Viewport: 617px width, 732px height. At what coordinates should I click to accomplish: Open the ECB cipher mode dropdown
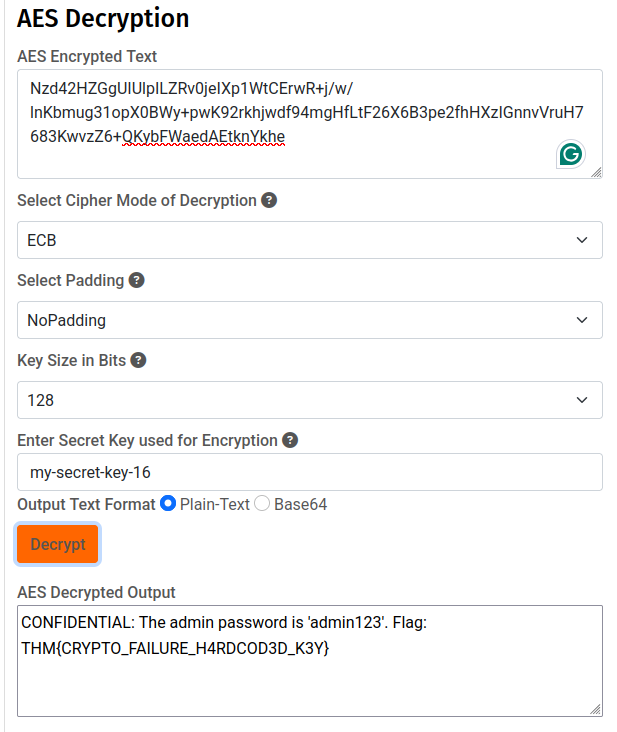309,240
